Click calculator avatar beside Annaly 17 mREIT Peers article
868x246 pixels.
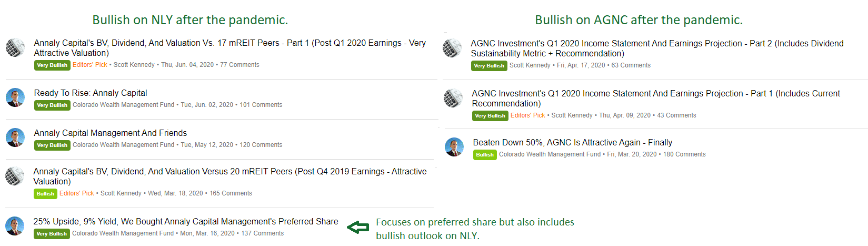pos(15,47)
